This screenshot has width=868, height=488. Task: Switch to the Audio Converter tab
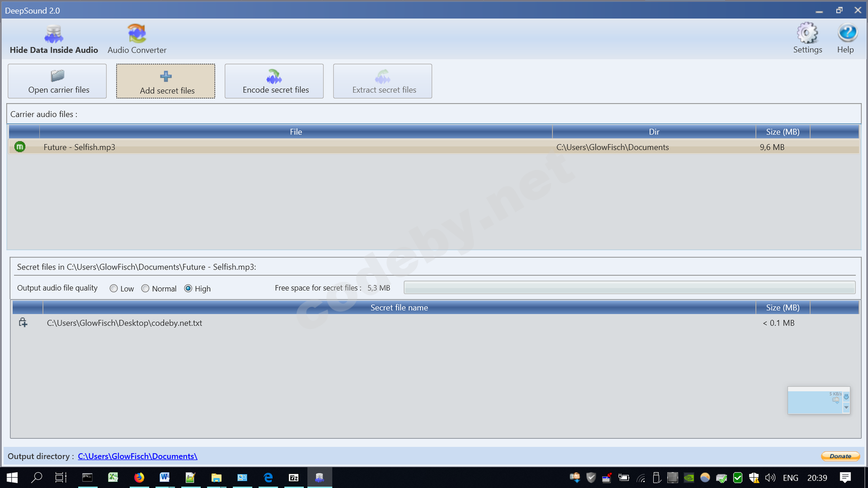pyautogui.click(x=137, y=40)
